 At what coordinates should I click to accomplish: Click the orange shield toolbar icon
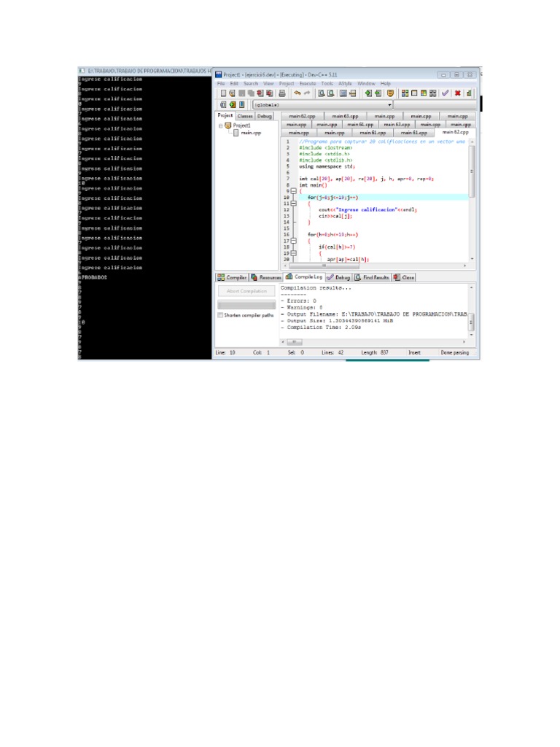pyautogui.click(x=390, y=93)
